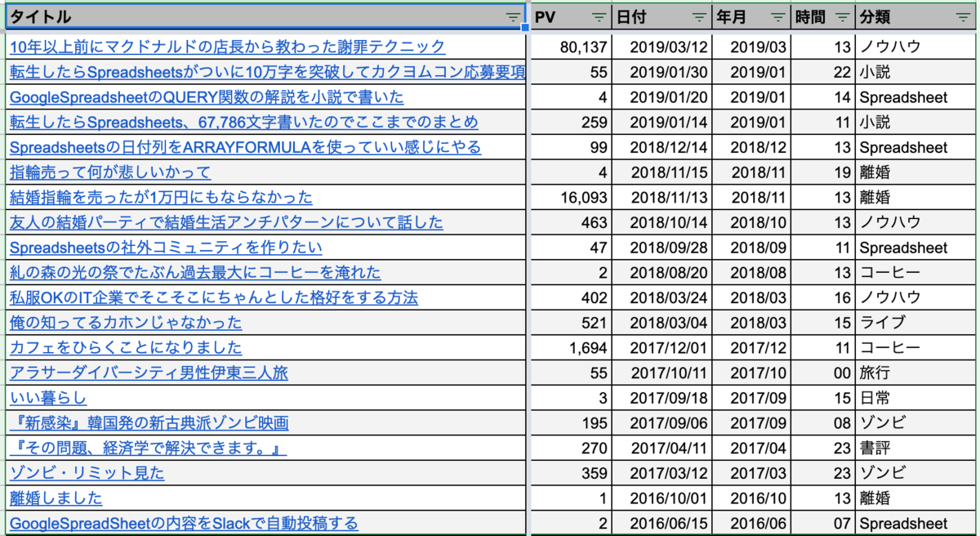Select 分類 cell 離婚 in 2016/10/01 row
This screenshot has width=980, height=536.
[x=915, y=498]
